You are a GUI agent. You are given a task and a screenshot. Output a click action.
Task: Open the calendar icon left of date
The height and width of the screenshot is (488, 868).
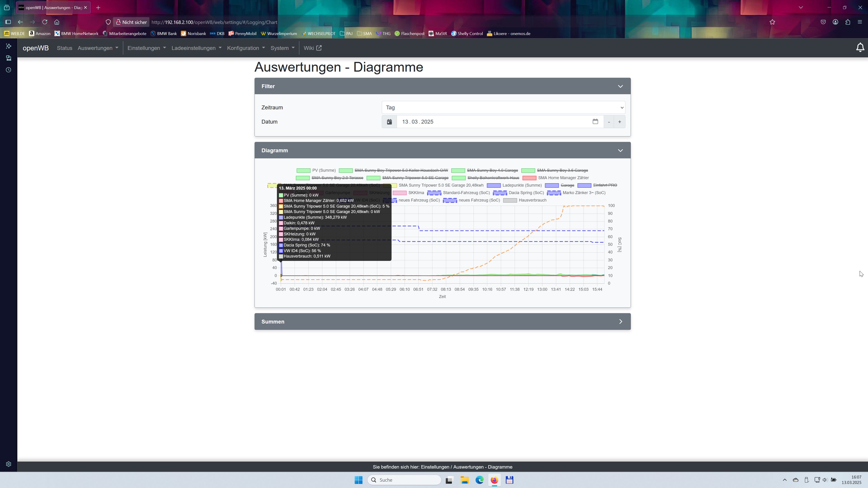click(x=389, y=122)
